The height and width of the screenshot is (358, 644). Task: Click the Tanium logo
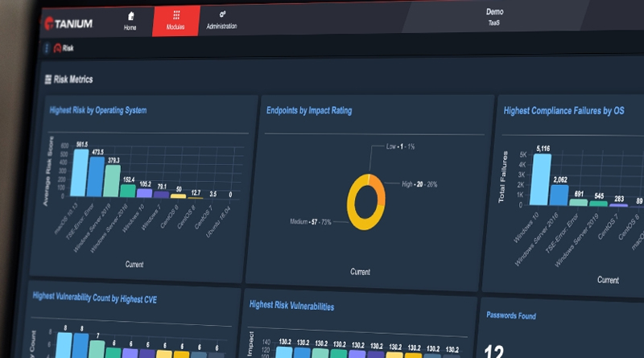(x=68, y=23)
